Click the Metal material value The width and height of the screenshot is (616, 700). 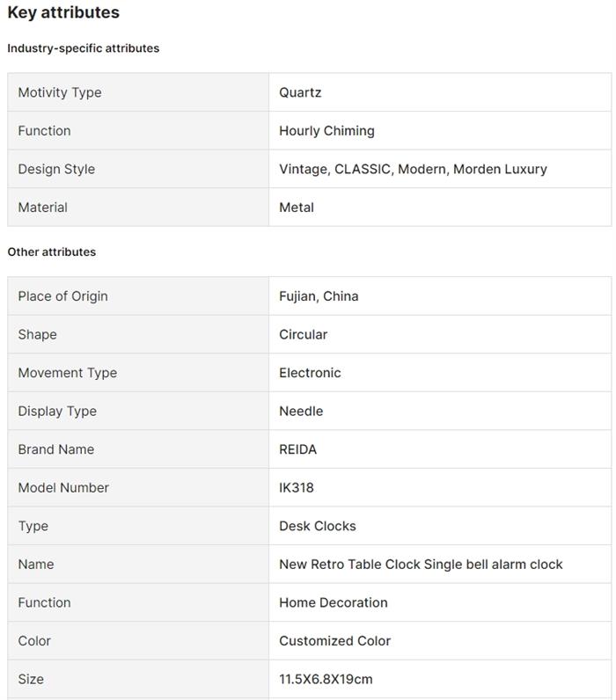pyautogui.click(x=297, y=208)
